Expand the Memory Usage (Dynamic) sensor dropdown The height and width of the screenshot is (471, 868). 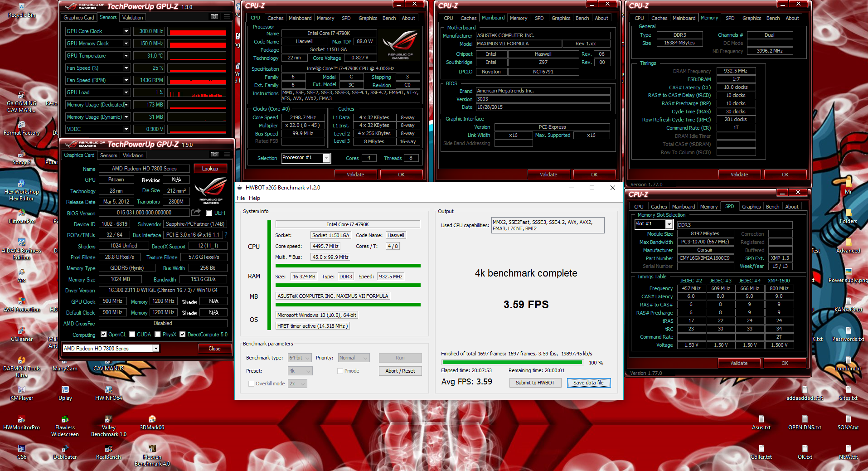pyautogui.click(x=126, y=117)
